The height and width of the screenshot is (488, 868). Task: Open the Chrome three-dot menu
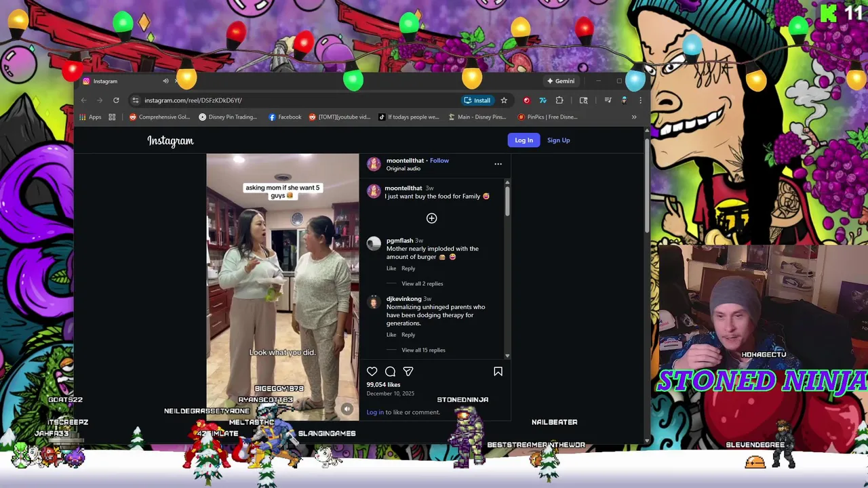tap(640, 100)
